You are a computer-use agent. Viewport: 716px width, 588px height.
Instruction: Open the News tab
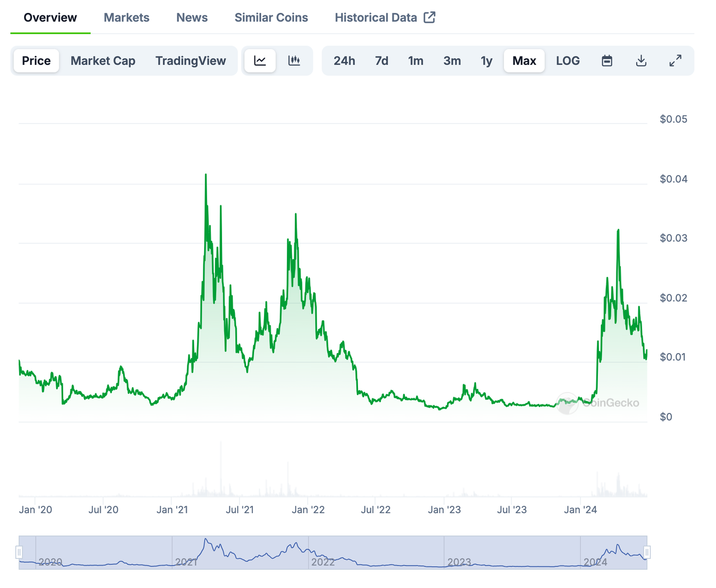[x=192, y=17]
